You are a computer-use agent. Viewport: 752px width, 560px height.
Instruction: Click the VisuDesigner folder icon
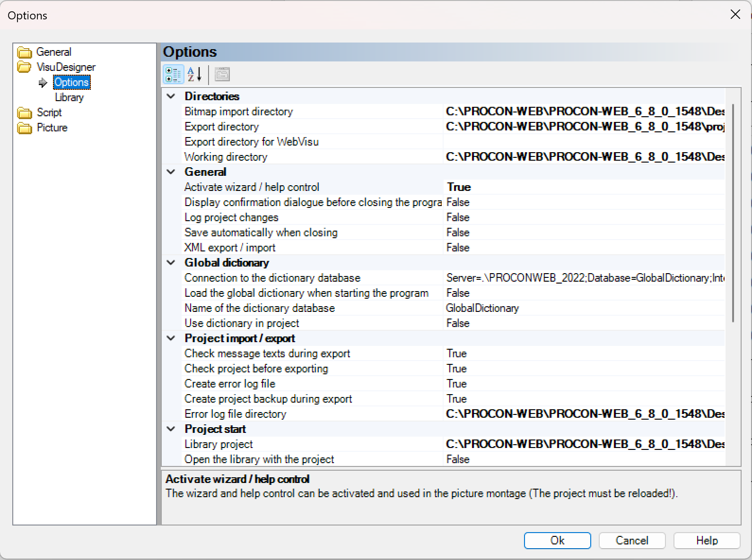coord(25,67)
